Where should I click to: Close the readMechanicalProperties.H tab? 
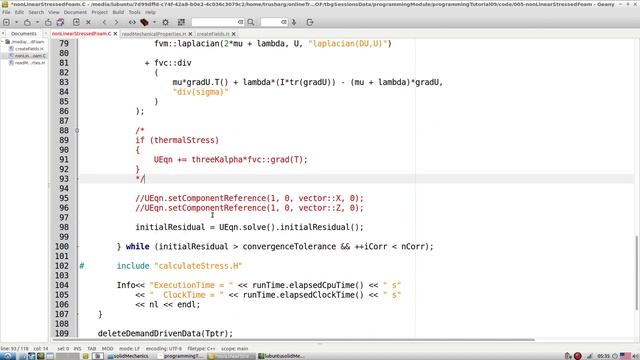[190, 34]
